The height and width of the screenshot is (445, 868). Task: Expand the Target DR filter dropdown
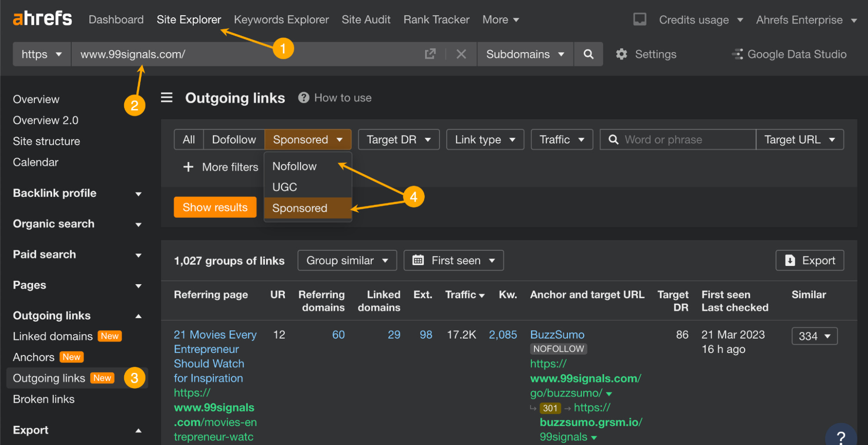click(398, 139)
